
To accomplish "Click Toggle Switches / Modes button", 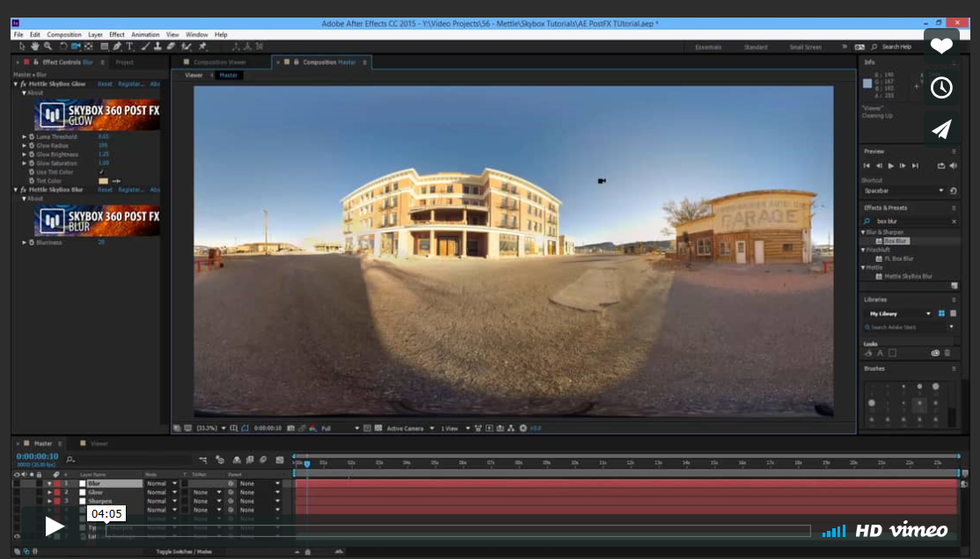I will [184, 551].
